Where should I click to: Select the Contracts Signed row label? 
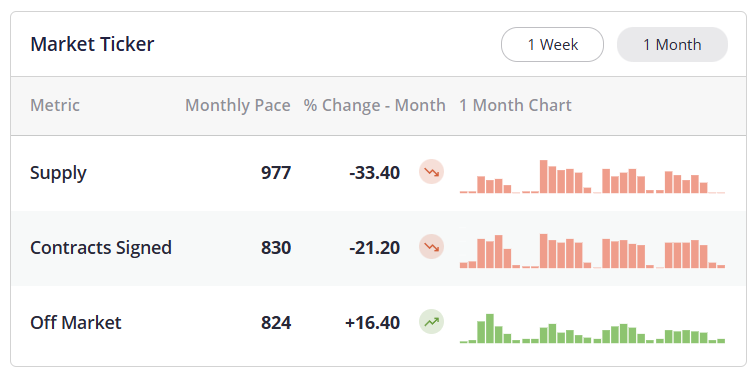click(101, 248)
